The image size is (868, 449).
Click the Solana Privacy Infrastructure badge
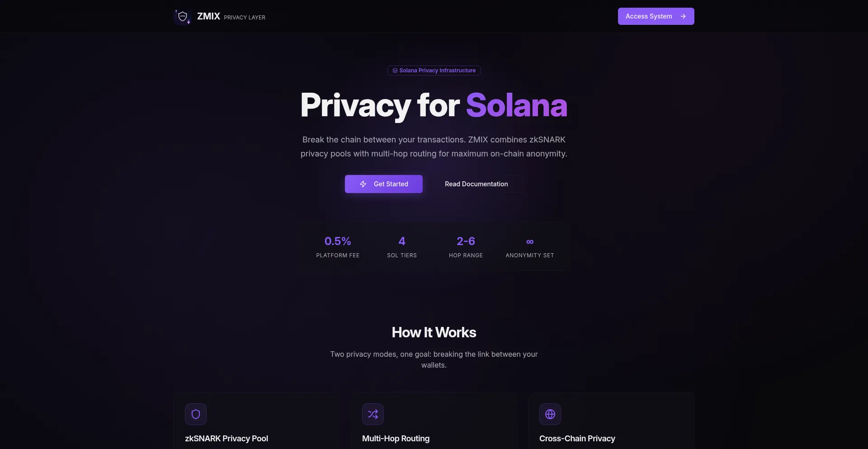tap(434, 71)
